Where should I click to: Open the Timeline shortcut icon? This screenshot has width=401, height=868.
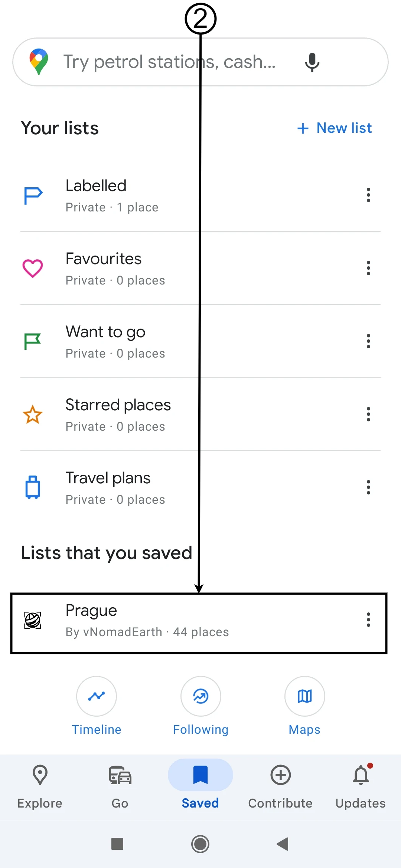(97, 696)
